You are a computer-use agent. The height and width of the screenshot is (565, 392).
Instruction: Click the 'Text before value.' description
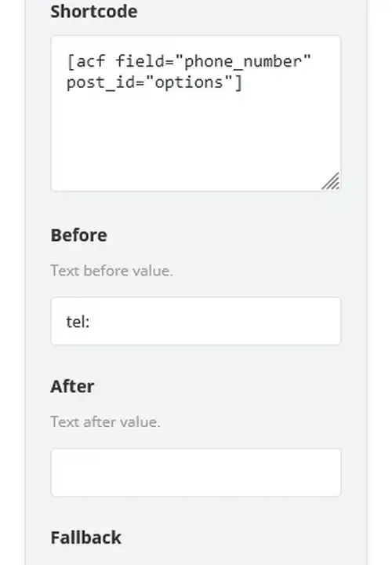tap(111, 271)
